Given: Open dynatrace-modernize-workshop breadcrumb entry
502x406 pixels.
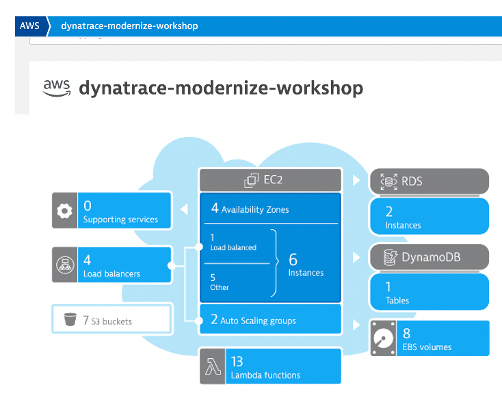Looking at the screenshot, I should (x=129, y=26).
